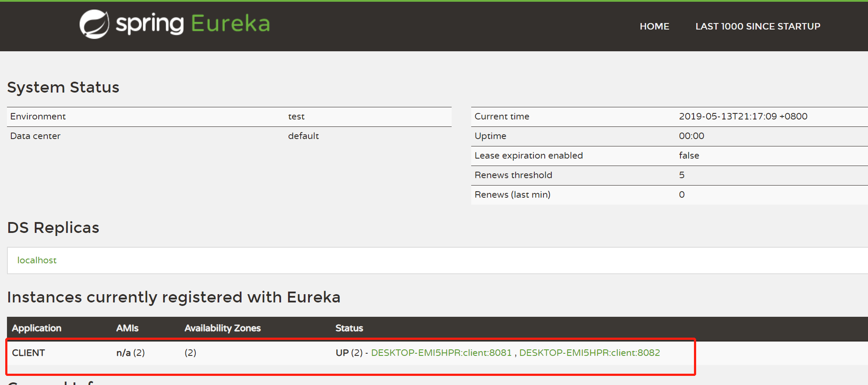
Task: Follow the localhost replica link
Action: (37, 260)
